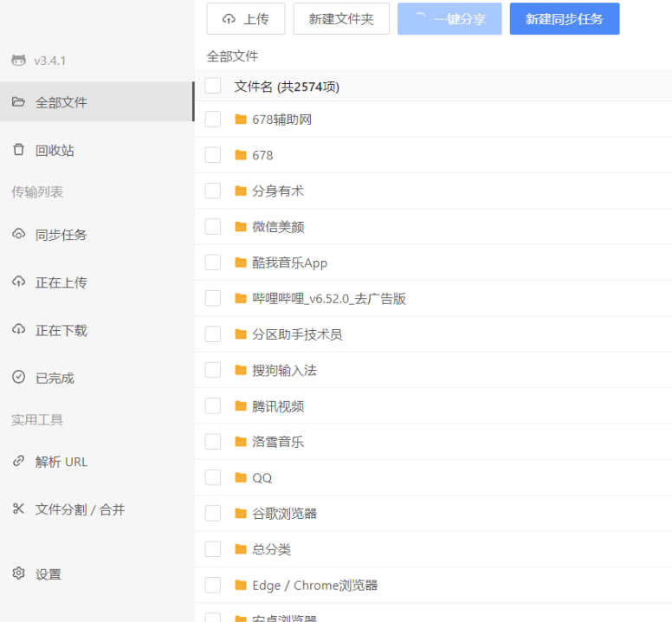Click the scissors icon for file split

(x=18, y=509)
